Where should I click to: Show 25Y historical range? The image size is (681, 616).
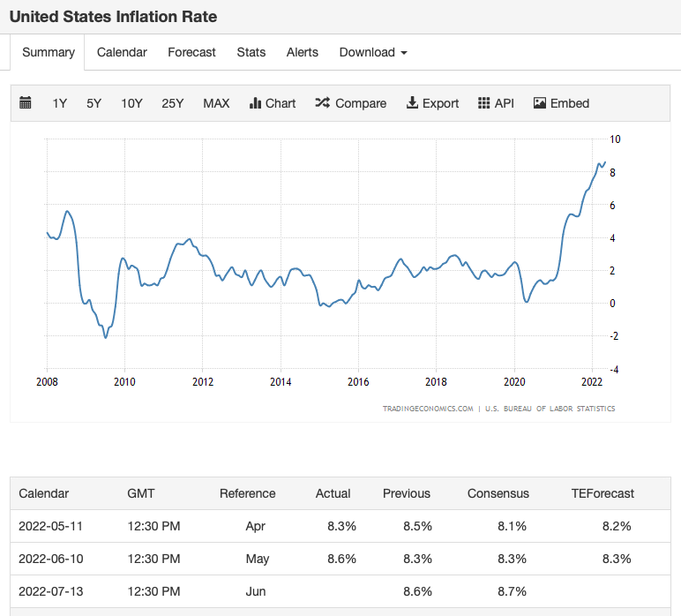(x=173, y=103)
